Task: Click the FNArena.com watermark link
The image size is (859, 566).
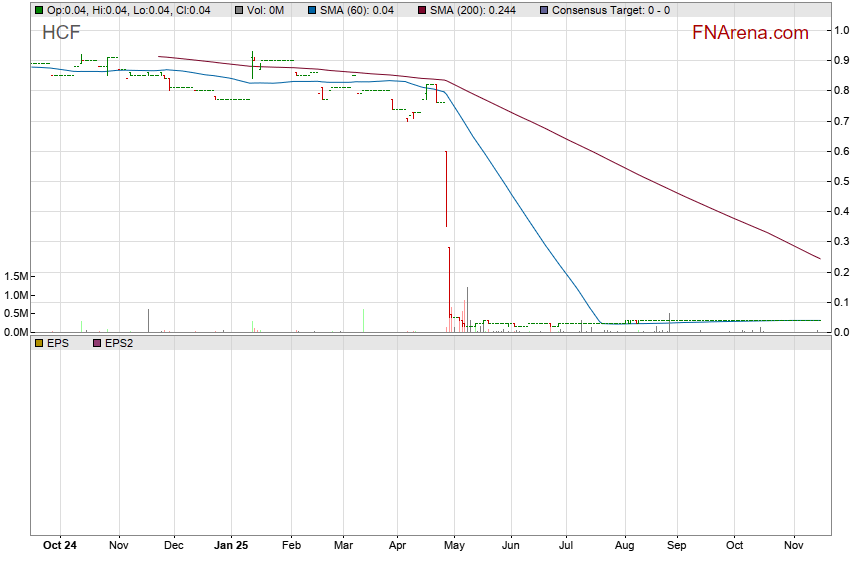Action: pos(750,33)
